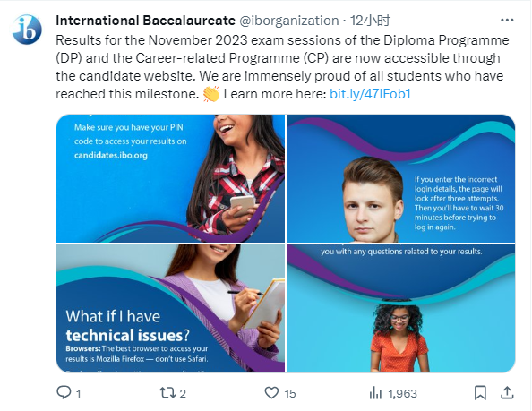Open the bit.ly/47IFob1 link
The image size is (532, 411).
370,94
